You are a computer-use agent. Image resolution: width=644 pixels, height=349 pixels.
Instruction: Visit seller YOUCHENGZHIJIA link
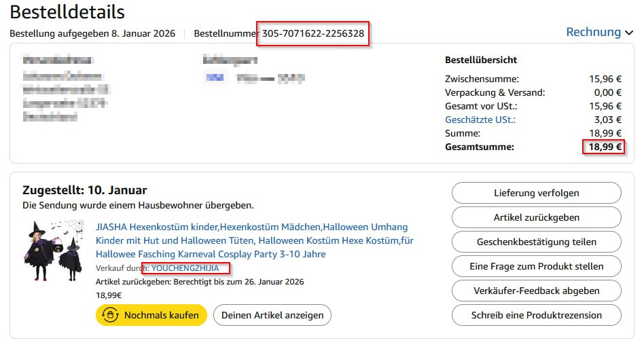(x=185, y=268)
